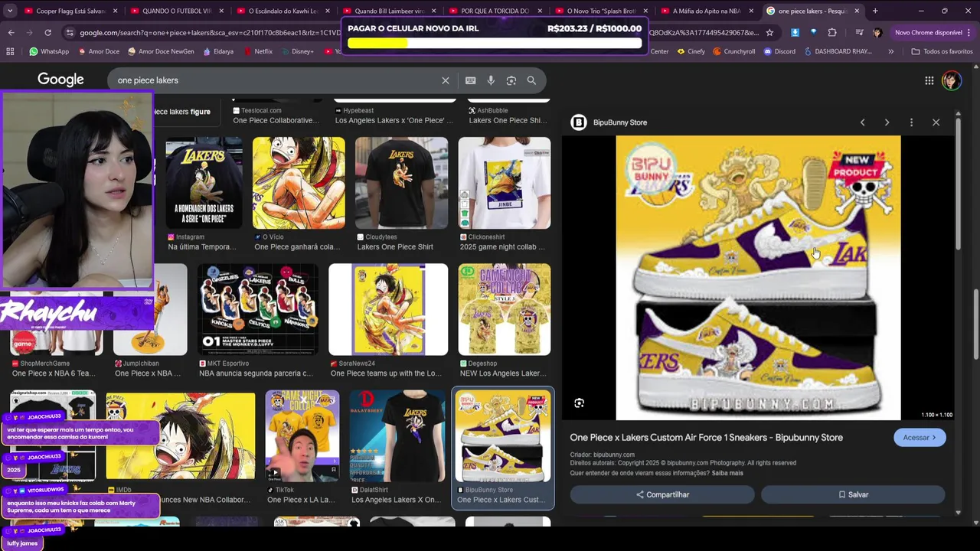
Task: Switch to O Novo Trio Splash tab
Action: coord(601,11)
